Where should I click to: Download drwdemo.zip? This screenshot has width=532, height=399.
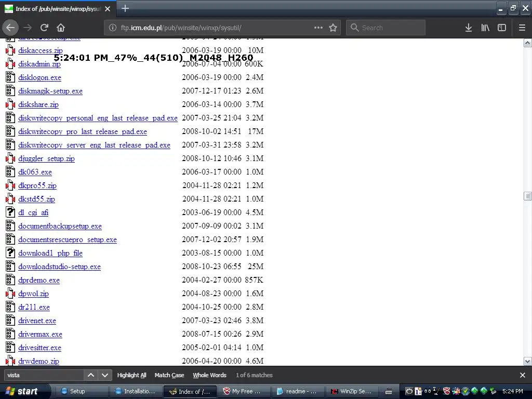(x=38, y=362)
